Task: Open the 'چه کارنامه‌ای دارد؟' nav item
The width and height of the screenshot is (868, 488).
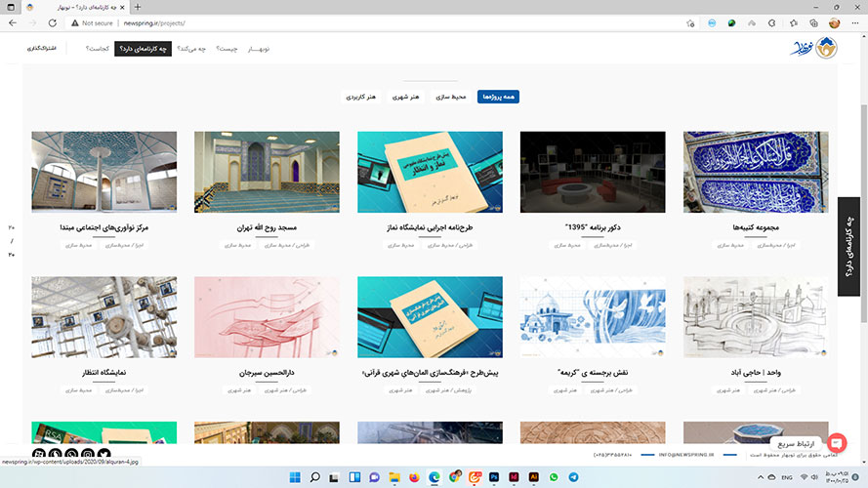Action: [143, 49]
